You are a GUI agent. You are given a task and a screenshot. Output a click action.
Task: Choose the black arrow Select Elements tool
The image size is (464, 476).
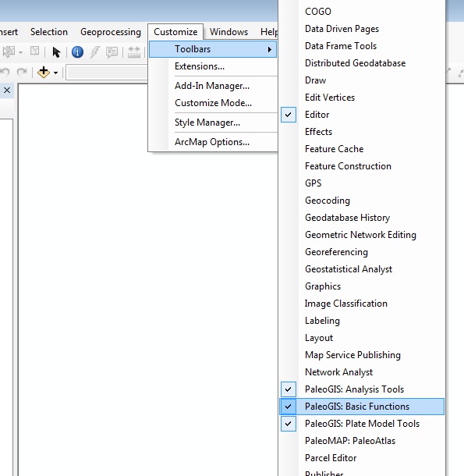[x=56, y=52]
